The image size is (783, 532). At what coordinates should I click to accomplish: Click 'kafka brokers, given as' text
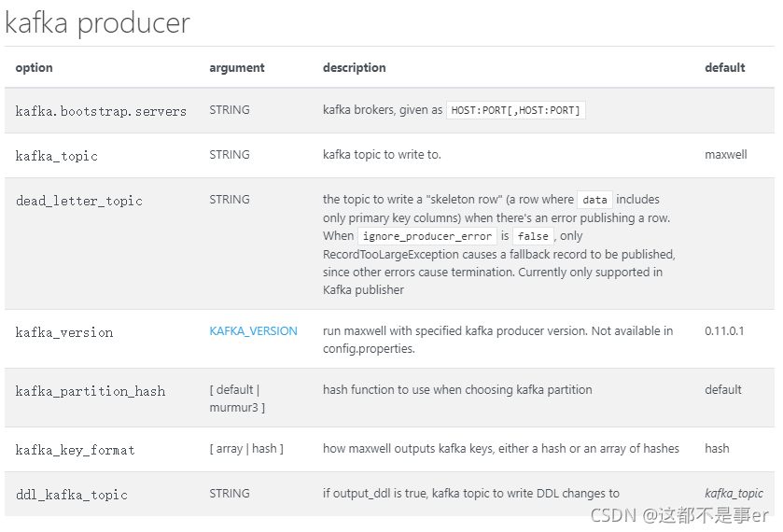click(x=383, y=110)
